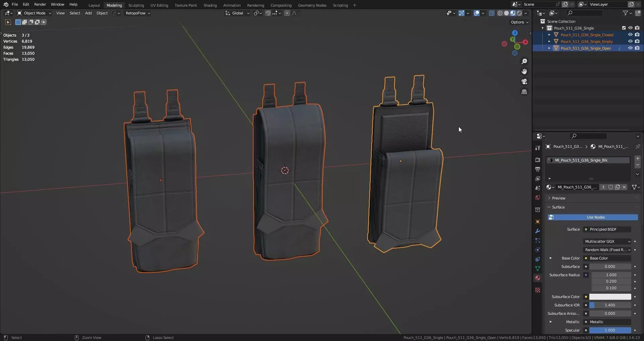The image size is (644, 341).
Task: Toggle snapping magnet icon
Action: coord(268,13)
